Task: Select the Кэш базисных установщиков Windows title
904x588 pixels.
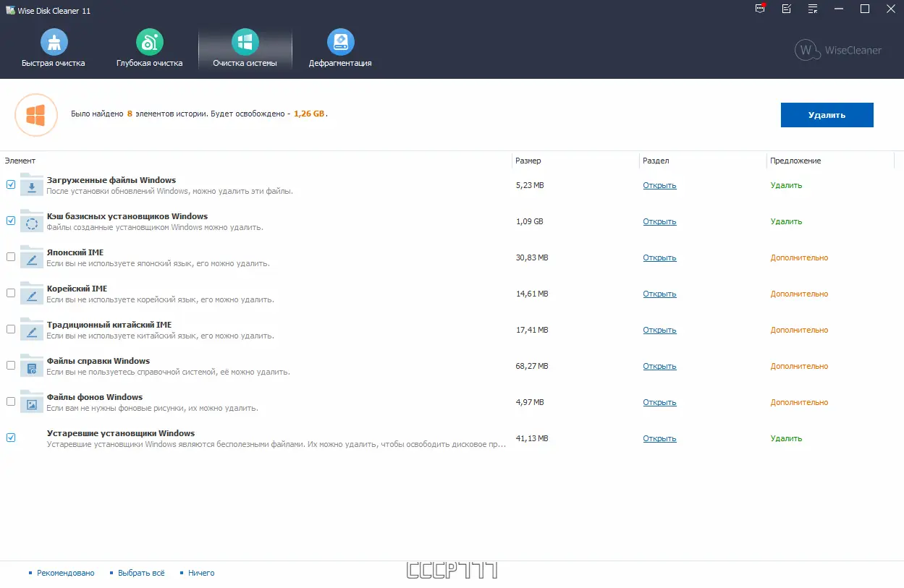Action: point(127,216)
